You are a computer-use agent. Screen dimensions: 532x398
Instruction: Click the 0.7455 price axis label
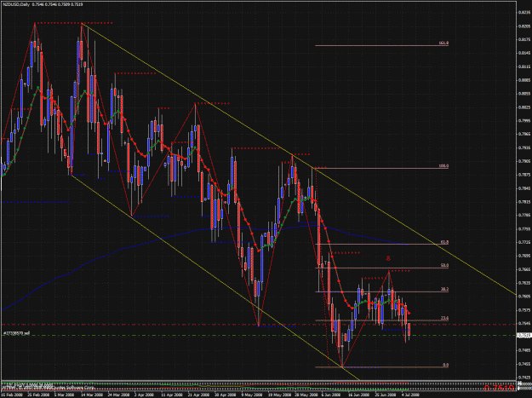click(x=524, y=364)
